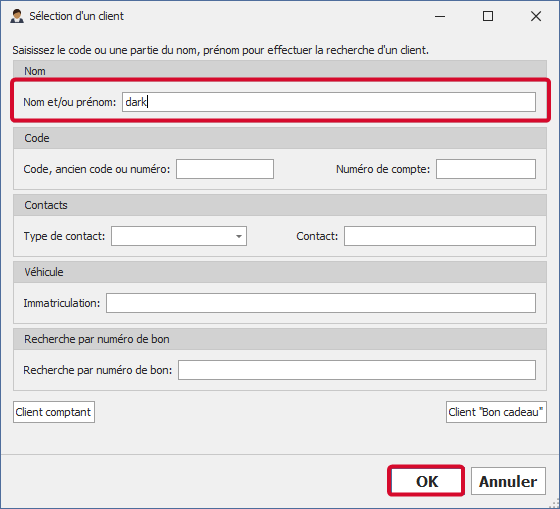Viewport: 560px width, 509px height.
Task: Click the Contacts section header
Action: tap(280, 205)
